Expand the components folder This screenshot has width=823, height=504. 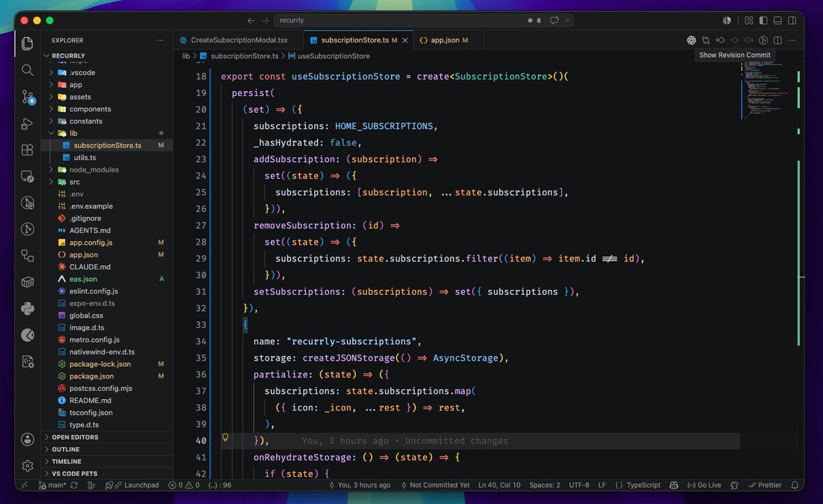[106, 109]
